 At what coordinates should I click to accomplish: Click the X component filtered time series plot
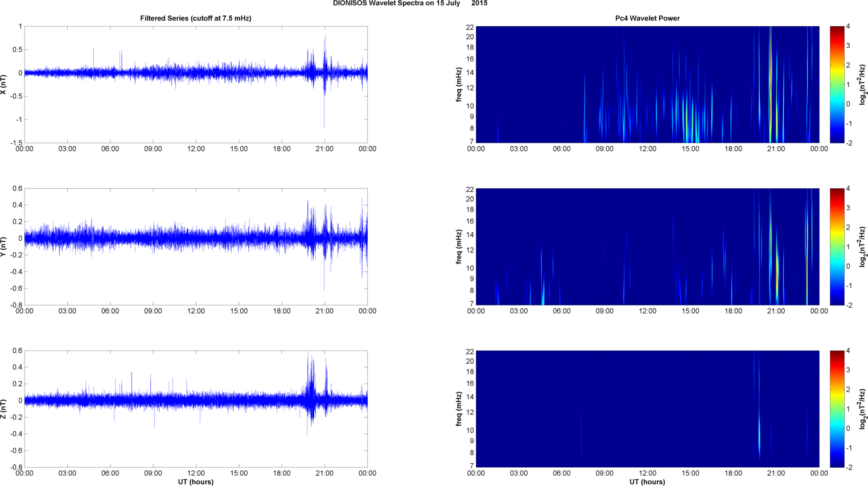tap(196, 84)
